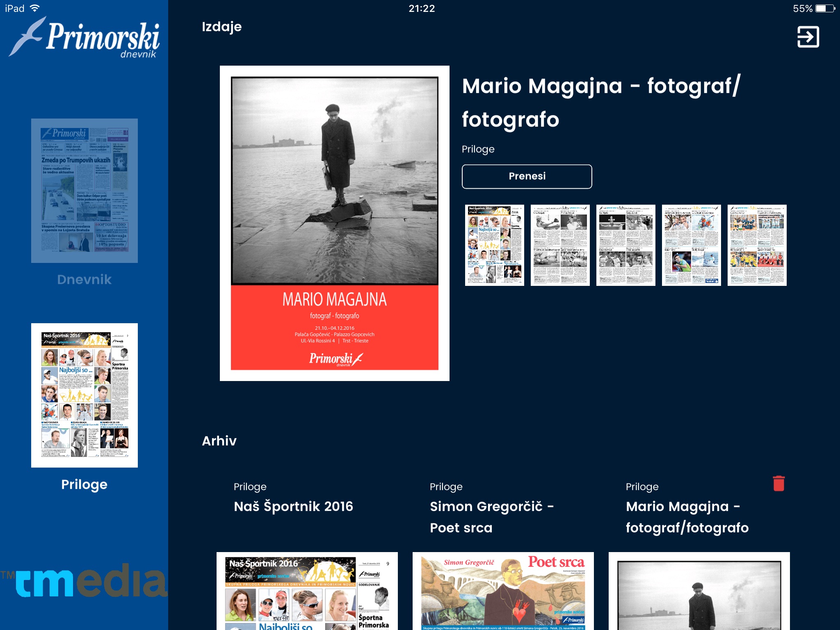Click Priloge label above Naš Športnik 2016
Image resolution: width=840 pixels, height=630 pixels.
click(x=250, y=487)
